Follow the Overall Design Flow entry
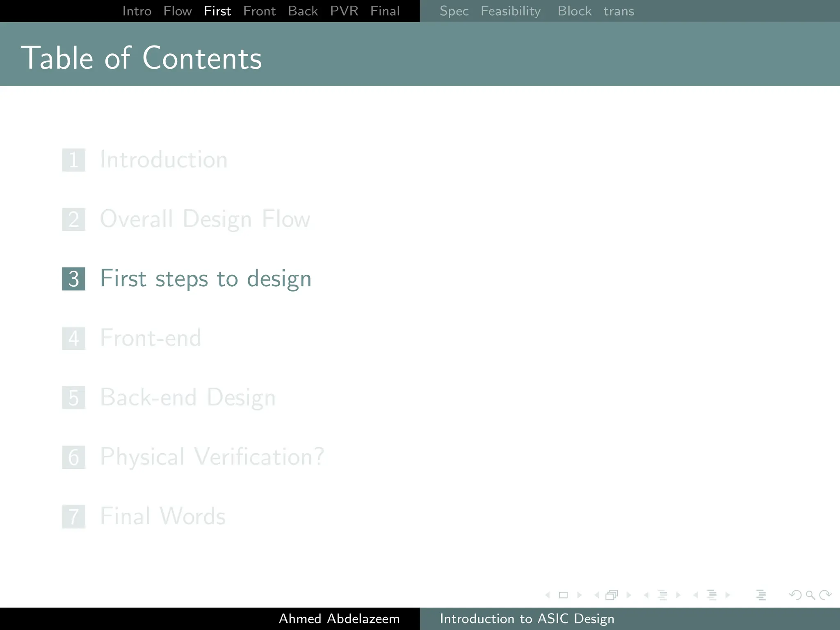 (205, 219)
